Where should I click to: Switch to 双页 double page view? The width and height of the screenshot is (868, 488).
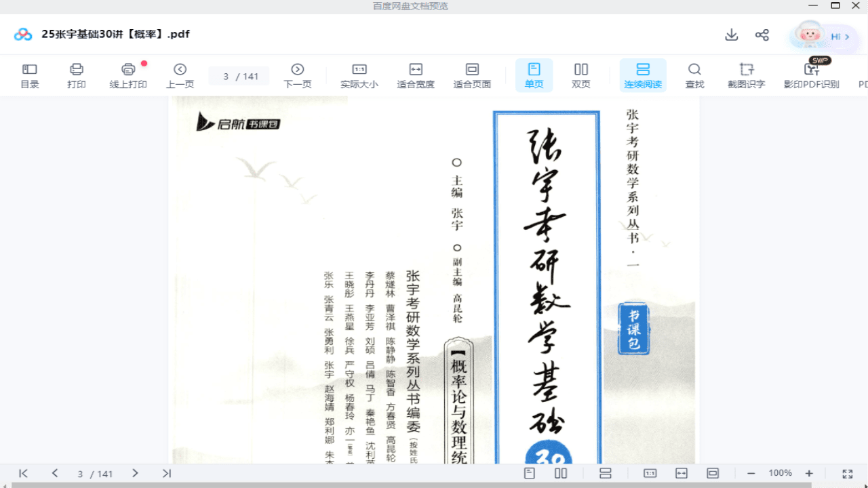581,75
